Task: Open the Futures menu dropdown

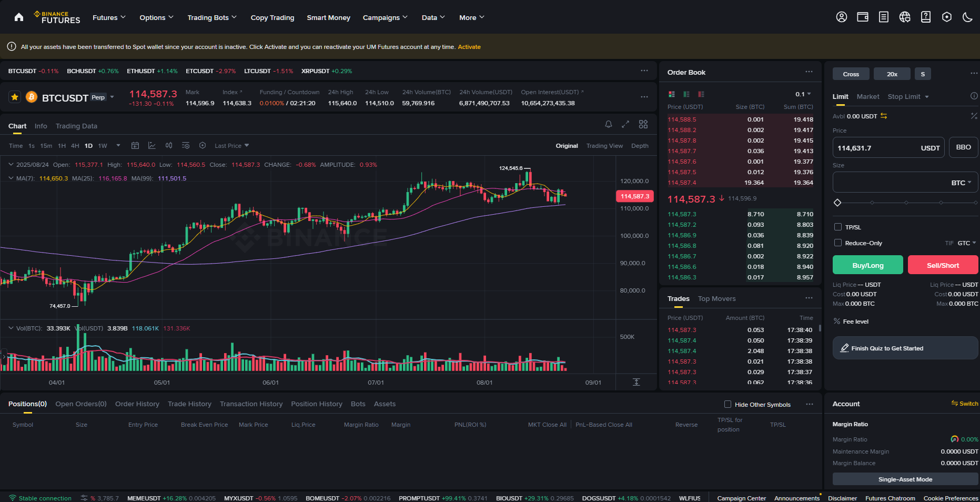Action: (109, 17)
